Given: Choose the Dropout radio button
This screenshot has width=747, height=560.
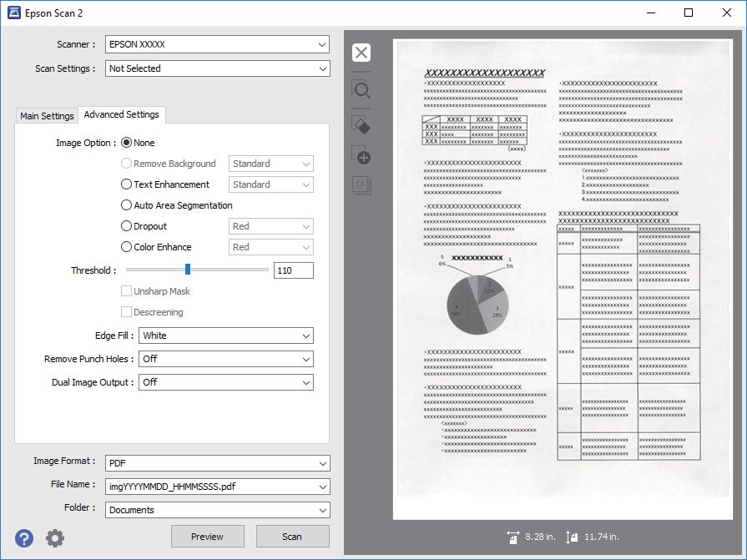Looking at the screenshot, I should pyautogui.click(x=126, y=226).
